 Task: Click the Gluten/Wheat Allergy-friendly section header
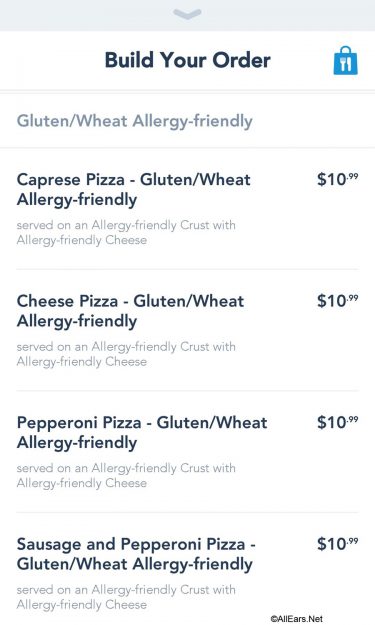pyautogui.click(x=135, y=121)
